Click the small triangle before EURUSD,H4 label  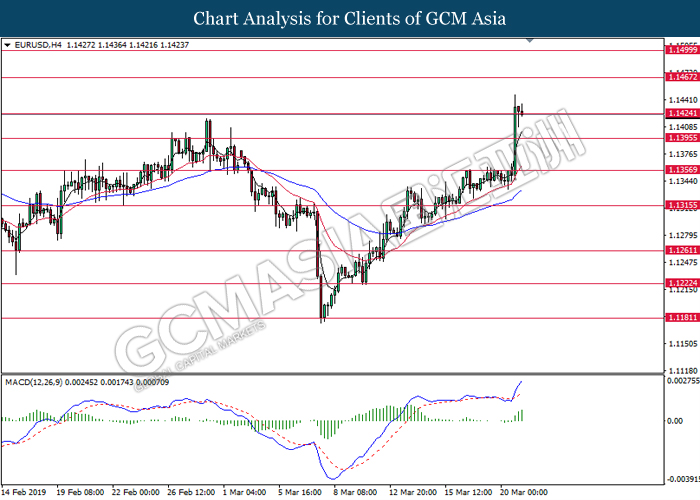8,45
